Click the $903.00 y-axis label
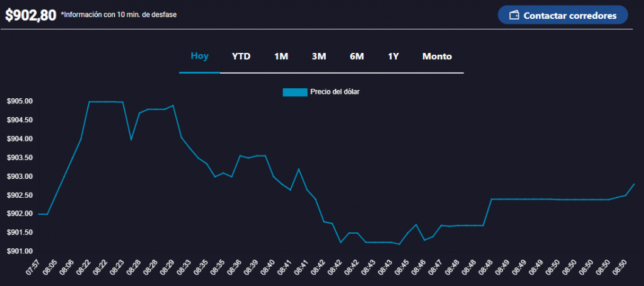Viewport: 644px width, 286px height. pyautogui.click(x=20, y=176)
